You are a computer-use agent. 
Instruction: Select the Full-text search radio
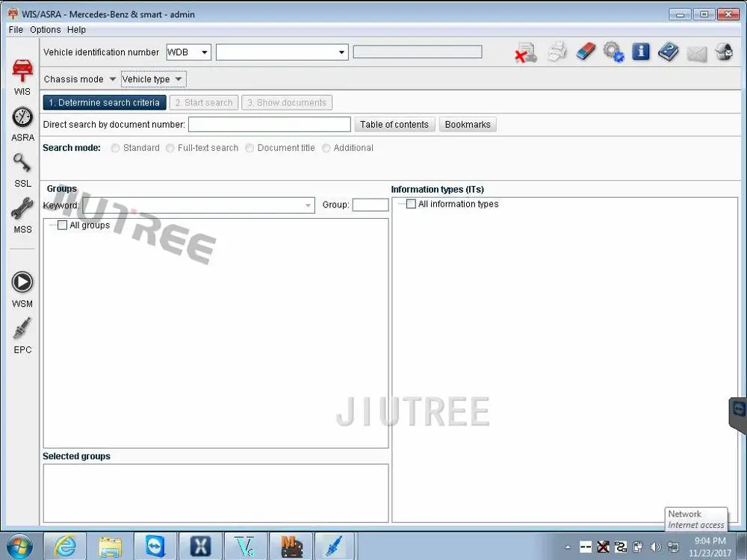pyautogui.click(x=170, y=148)
